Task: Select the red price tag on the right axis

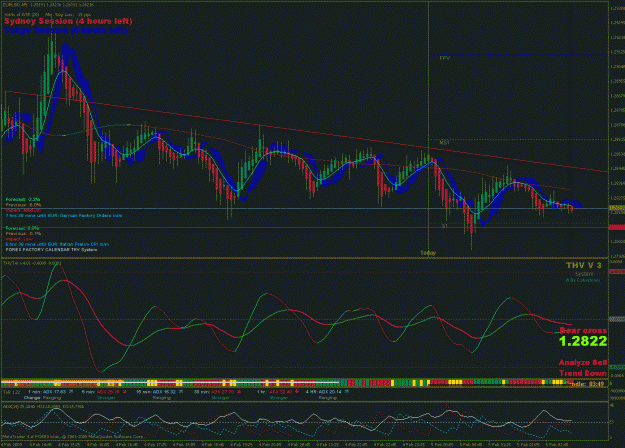Action: coord(617,227)
